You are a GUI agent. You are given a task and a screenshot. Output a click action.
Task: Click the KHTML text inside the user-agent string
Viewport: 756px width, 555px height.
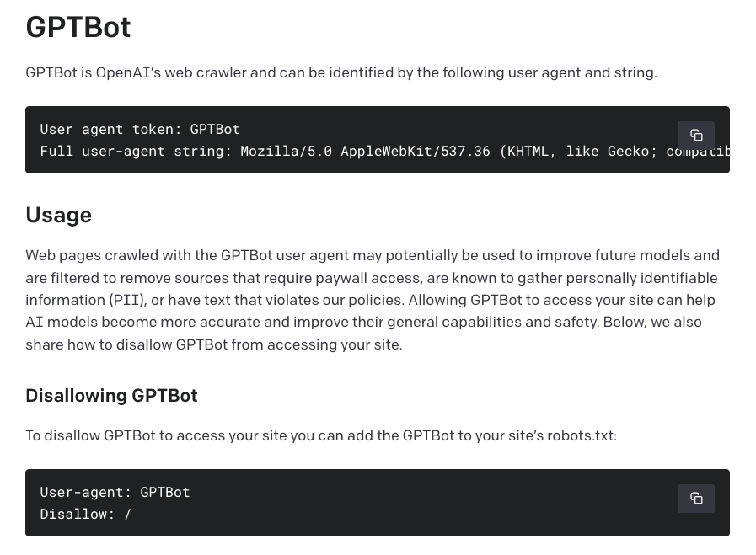tap(528, 151)
